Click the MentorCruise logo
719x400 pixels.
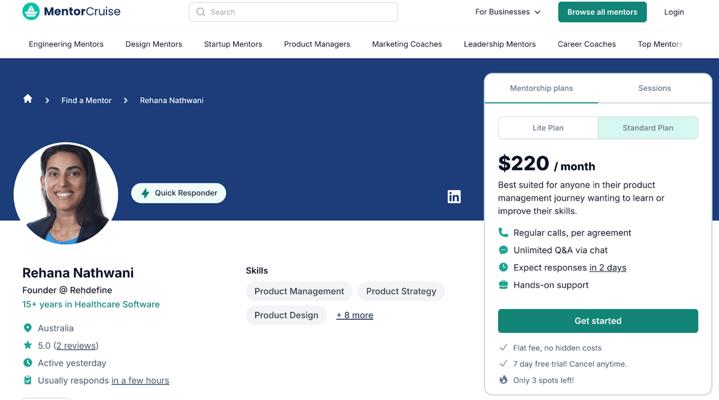point(72,11)
